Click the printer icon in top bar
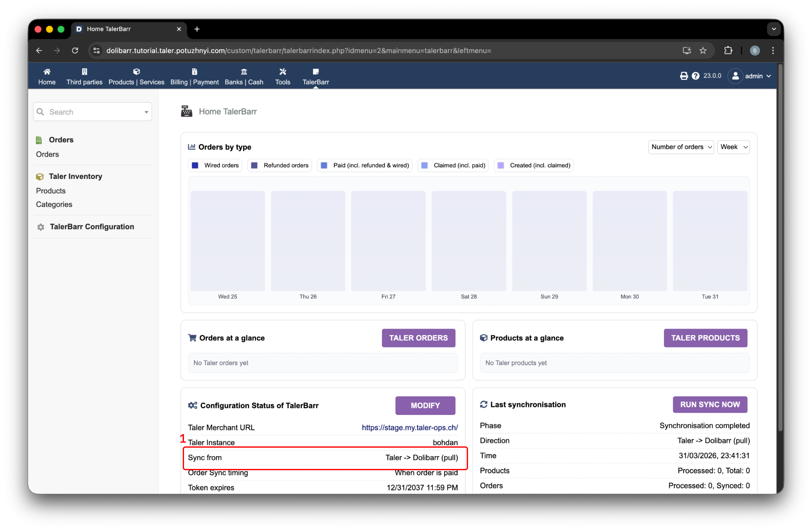The height and width of the screenshot is (531, 812). [683, 76]
